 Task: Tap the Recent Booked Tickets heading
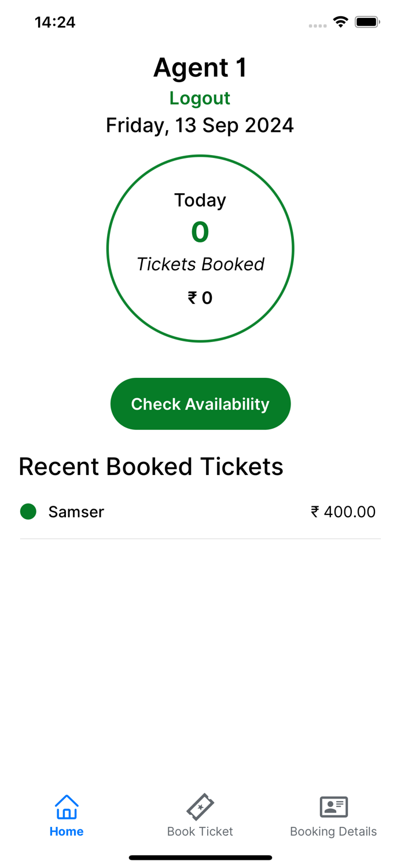pos(151,466)
